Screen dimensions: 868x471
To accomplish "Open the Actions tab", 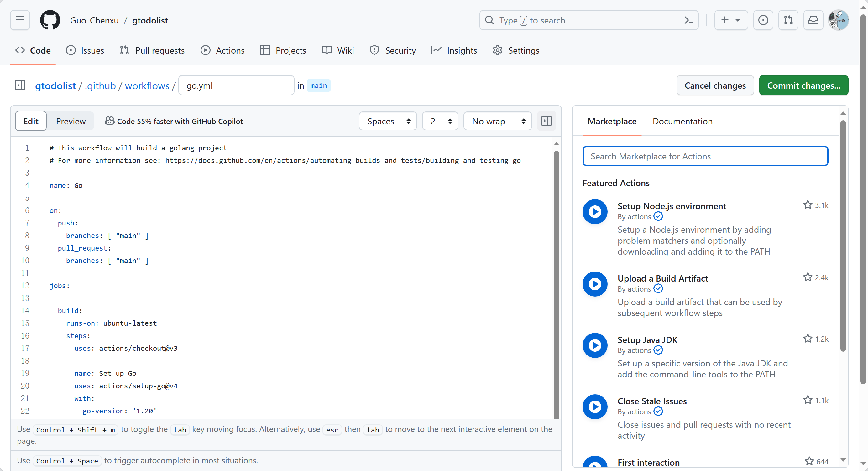I will (223, 50).
